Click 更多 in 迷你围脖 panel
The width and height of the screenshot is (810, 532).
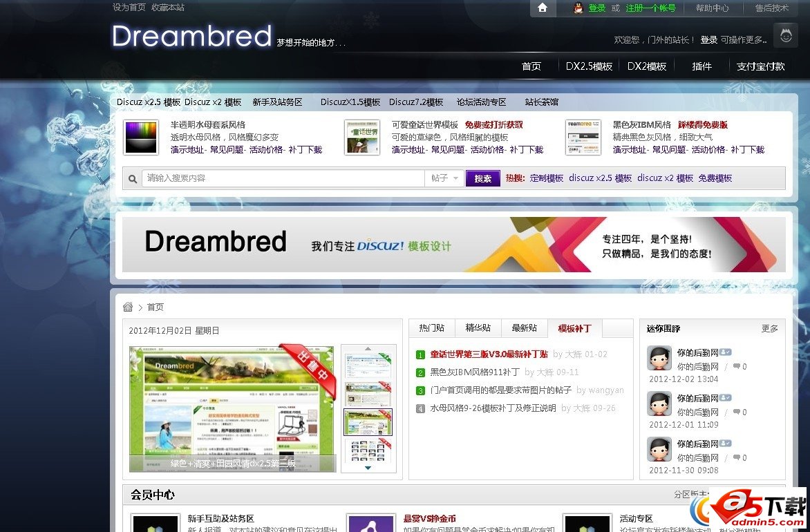tap(770, 328)
